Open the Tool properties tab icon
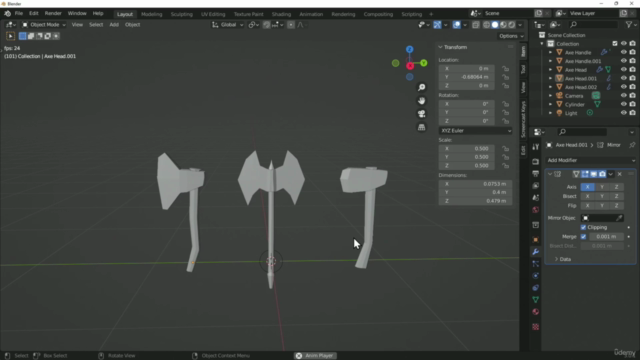Image resolution: width=640 pixels, height=360 pixels. 536,147
